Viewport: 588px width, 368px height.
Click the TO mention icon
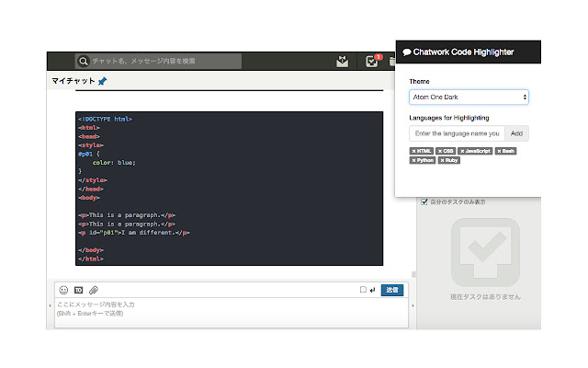78,291
